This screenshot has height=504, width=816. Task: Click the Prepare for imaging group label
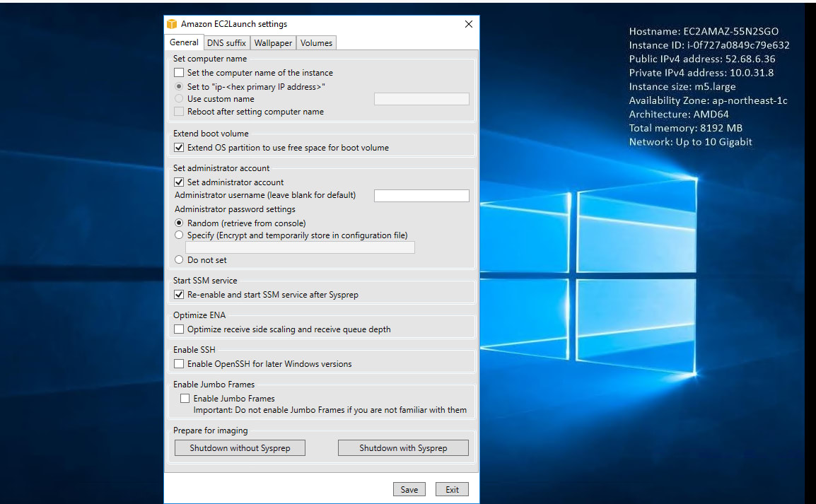coord(210,430)
